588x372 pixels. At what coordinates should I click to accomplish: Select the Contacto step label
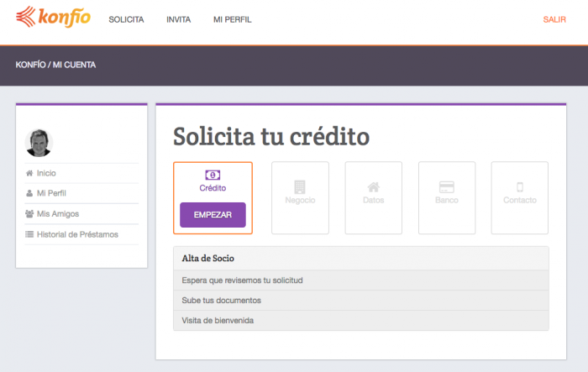tap(520, 200)
